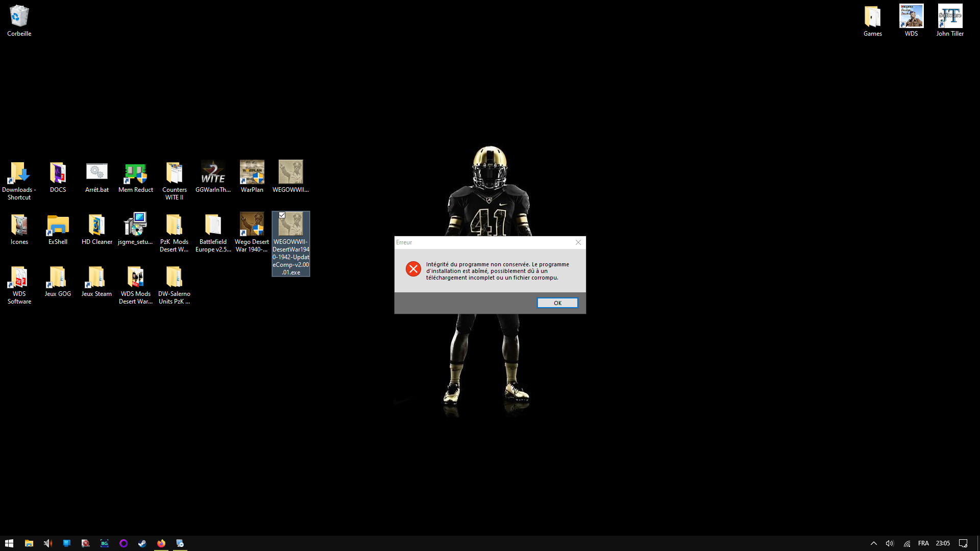Open the WDS Software shortcut

[x=19, y=285]
